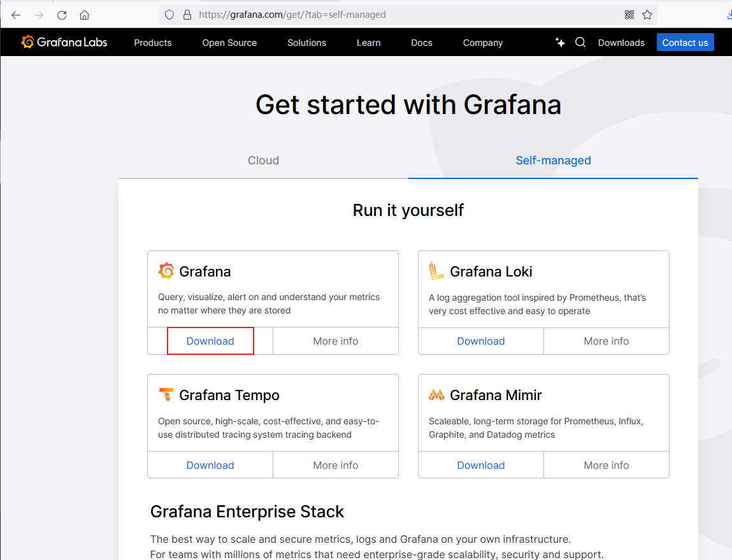
Task: Navigate back with the back arrow
Action: click(16, 15)
